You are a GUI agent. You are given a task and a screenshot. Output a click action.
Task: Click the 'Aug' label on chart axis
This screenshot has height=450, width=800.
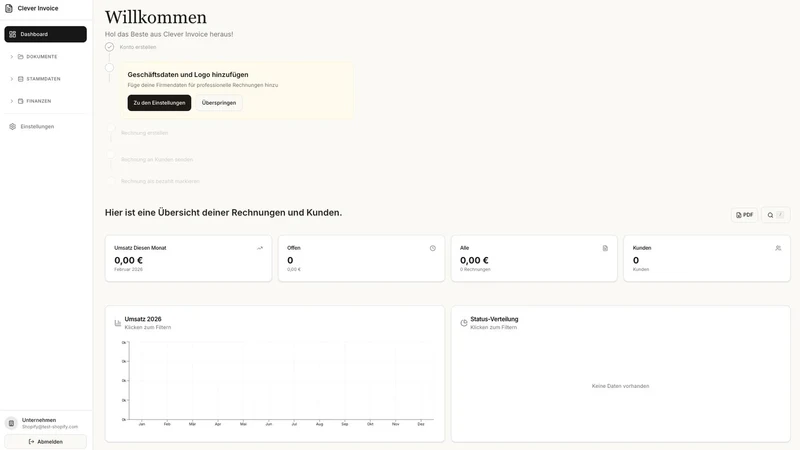[319, 424]
